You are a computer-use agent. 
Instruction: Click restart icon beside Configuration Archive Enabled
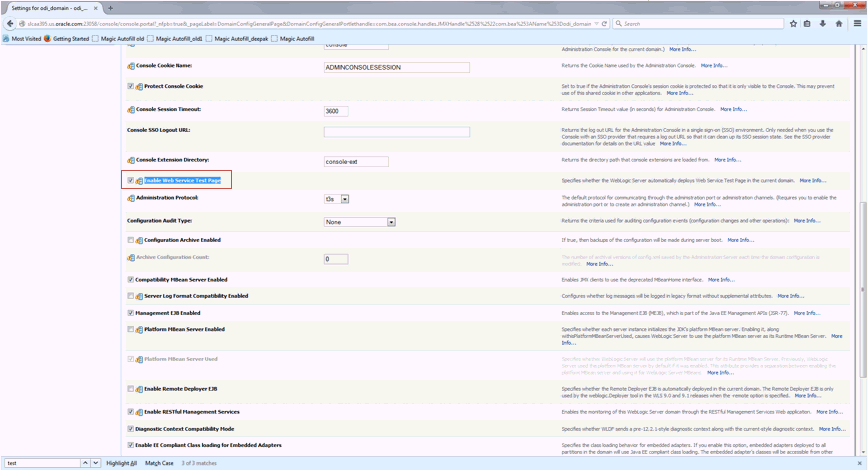140,240
